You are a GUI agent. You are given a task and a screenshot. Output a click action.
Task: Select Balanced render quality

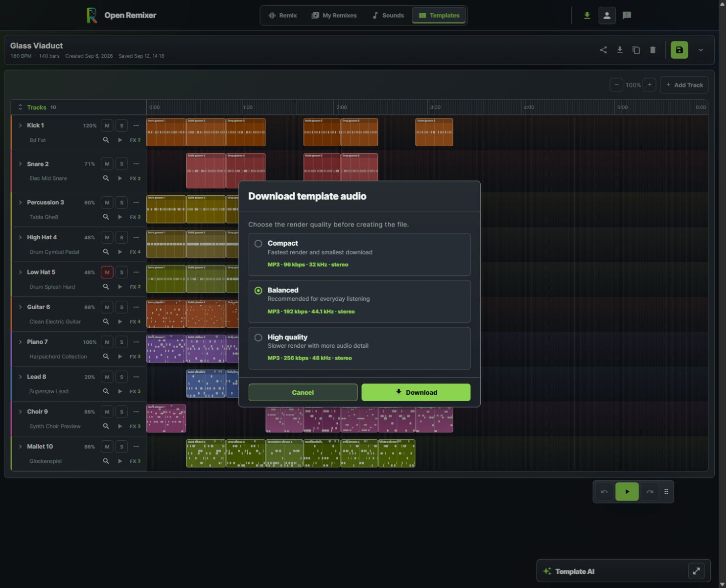click(359, 301)
